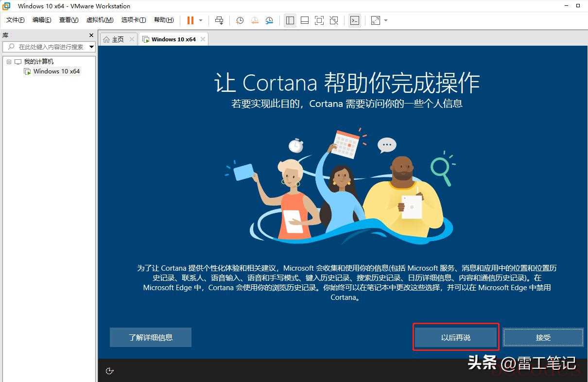Open the console view icon in toolbar
Screen dimensions: 588x382
point(355,20)
